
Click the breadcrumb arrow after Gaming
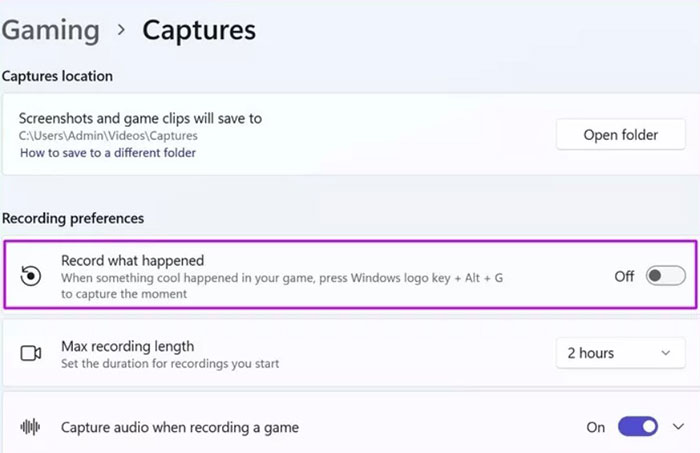point(121,30)
